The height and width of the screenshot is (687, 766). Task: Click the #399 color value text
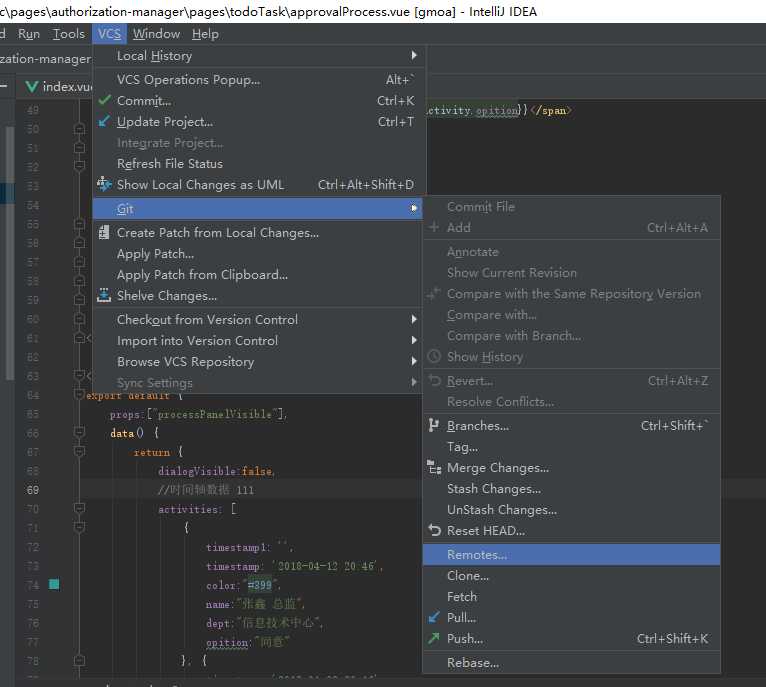259,585
